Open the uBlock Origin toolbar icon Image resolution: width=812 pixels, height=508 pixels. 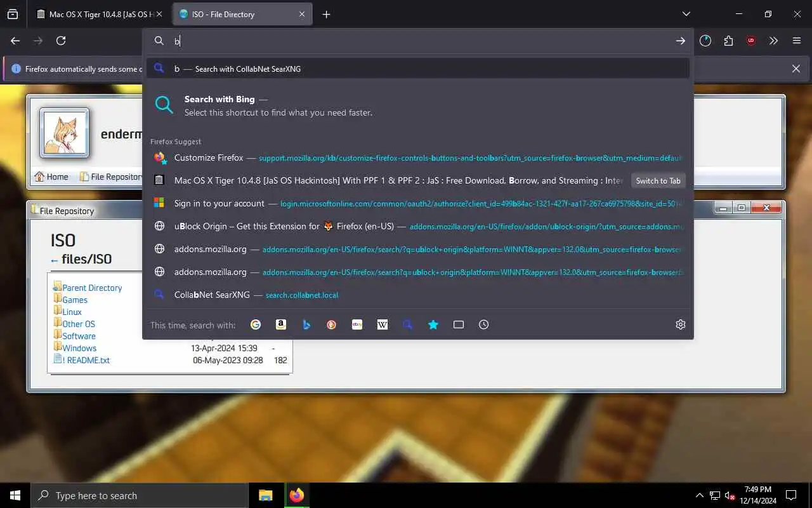tap(751, 41)
